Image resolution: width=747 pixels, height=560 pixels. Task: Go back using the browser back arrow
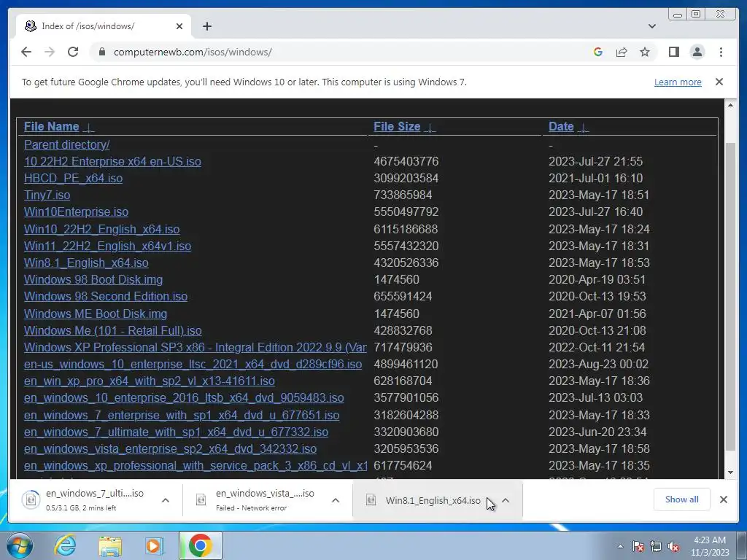pos(26,52)
